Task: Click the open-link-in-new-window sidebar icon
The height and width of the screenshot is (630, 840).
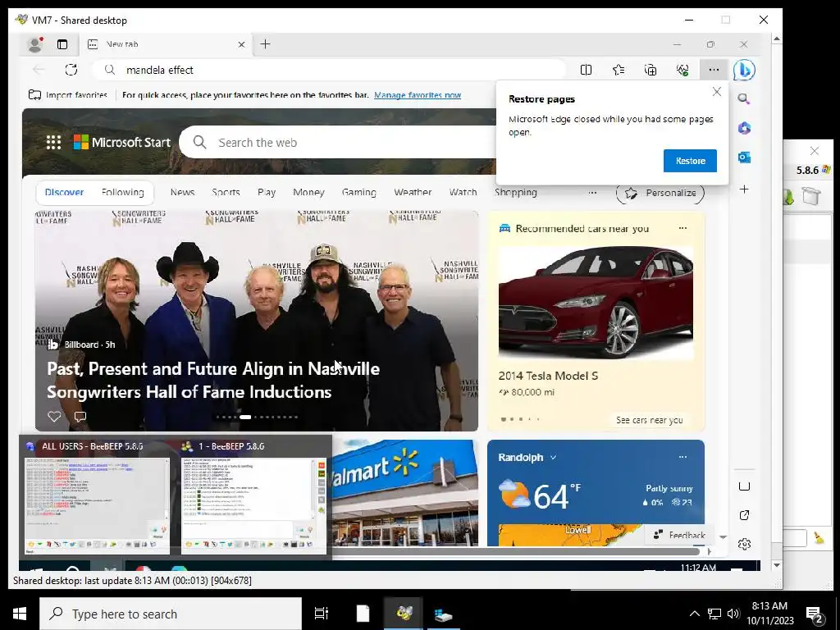Action: pos(744,515)
